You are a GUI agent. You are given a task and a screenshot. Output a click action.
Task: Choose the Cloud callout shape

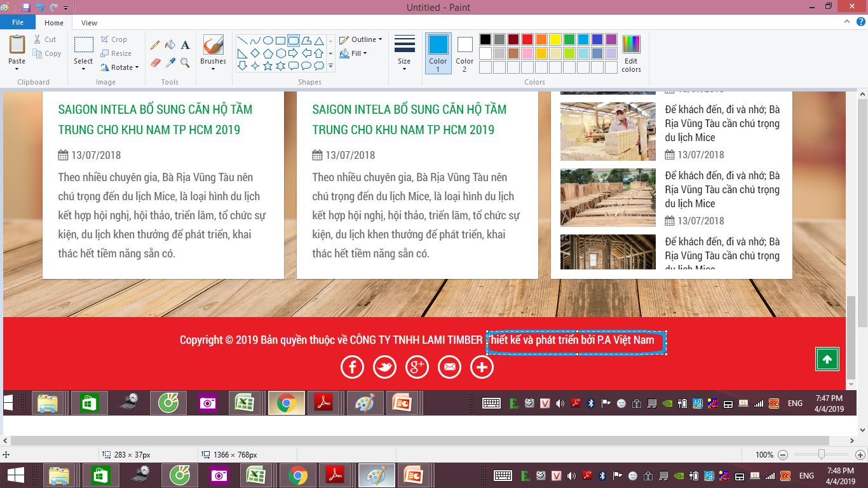click(318, 65)
